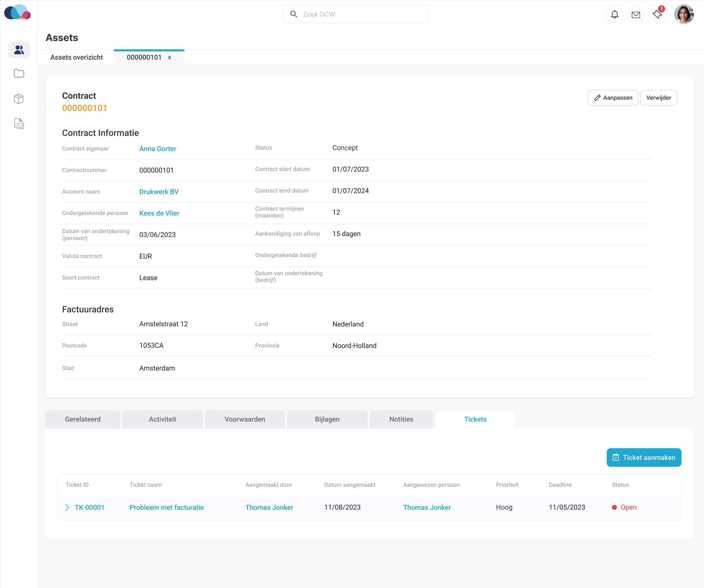Screen dimensions: 704x588
Task: Select the Bijlagen tab
Action: pyautogui.click(x=327, y=419)
